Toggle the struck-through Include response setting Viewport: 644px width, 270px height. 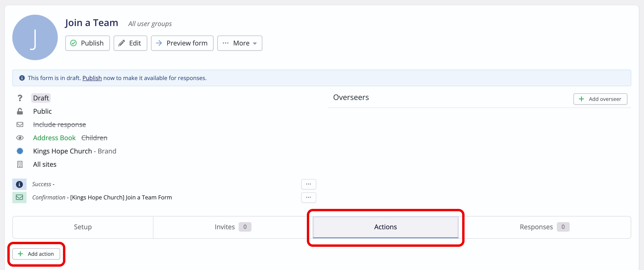pyautogui.click(x=59, y=125)
